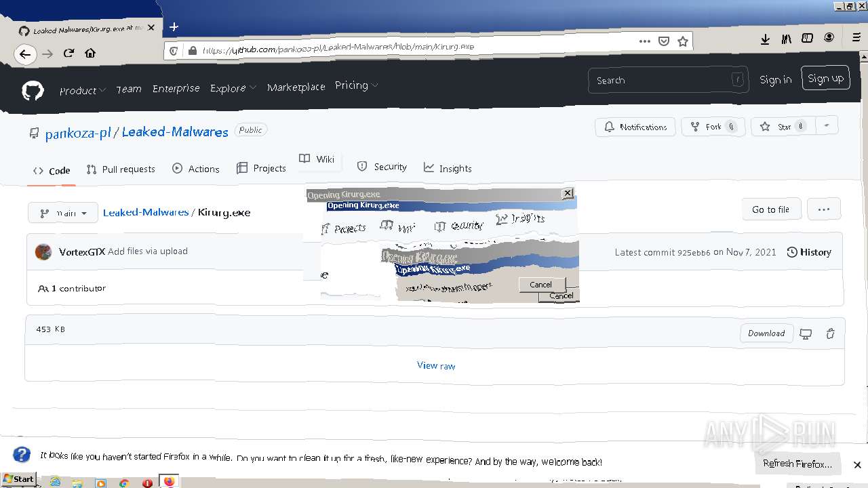Image resolution: width=868 pixels, height=488 pixels.
Task: Open the main branch selector dropdown
Action: (63, 213)
